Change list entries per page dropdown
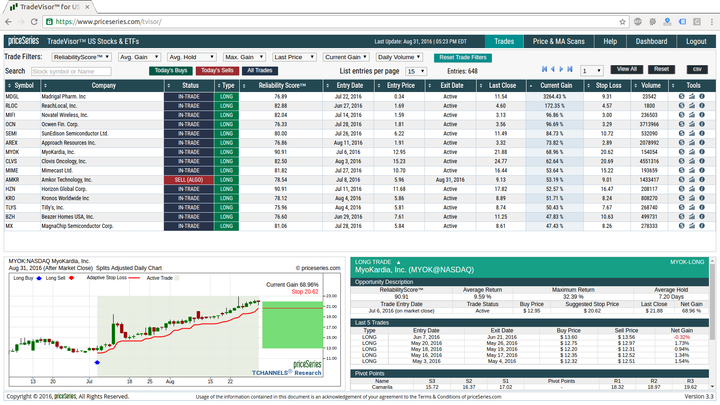 click(x=416, y=71)
